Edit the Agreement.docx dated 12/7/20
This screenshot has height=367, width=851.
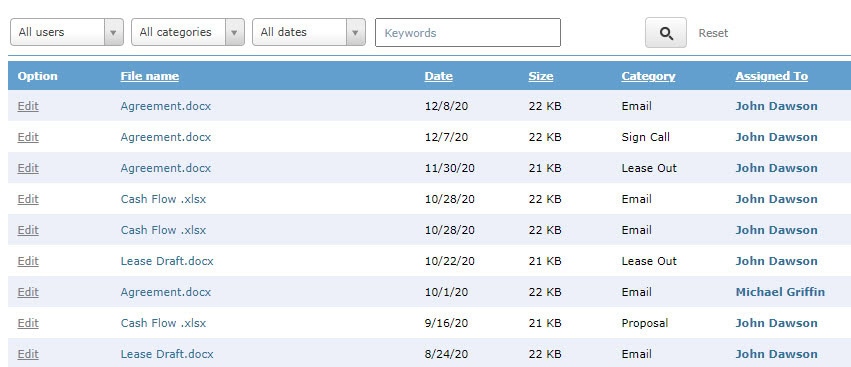click(28, 137)
